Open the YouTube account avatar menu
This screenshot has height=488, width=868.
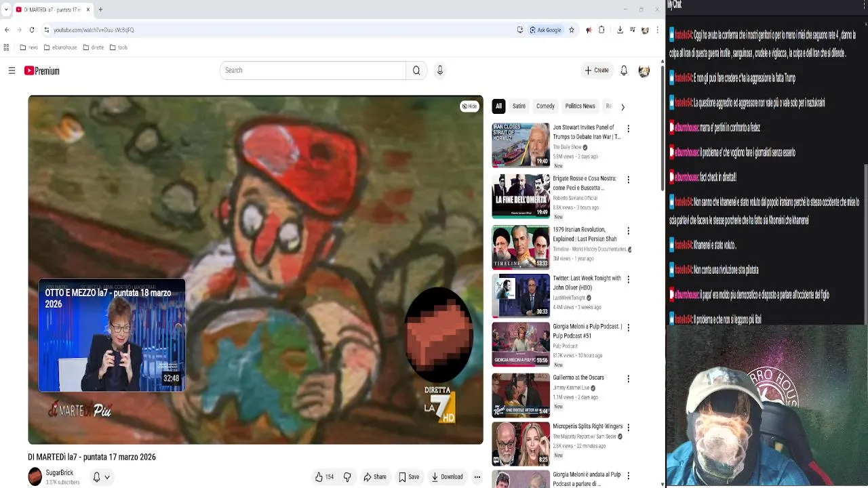click(x=644, y=70)
